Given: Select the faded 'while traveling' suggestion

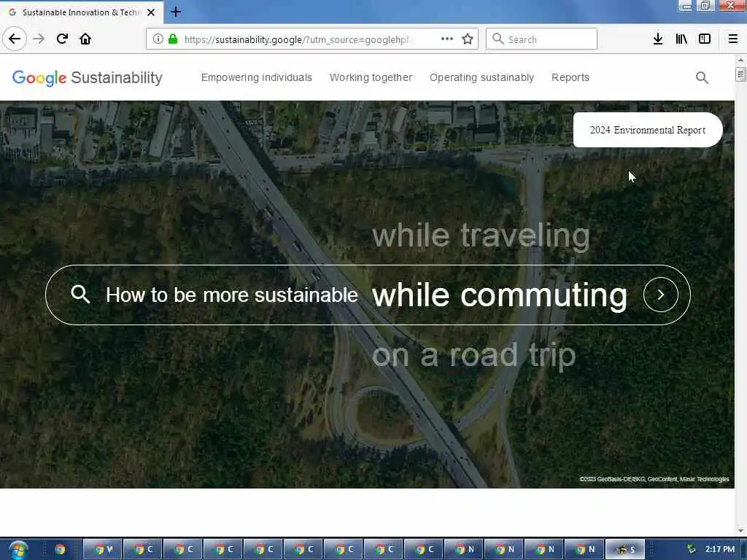Looking at the screenshot, I should click(481, 236).
